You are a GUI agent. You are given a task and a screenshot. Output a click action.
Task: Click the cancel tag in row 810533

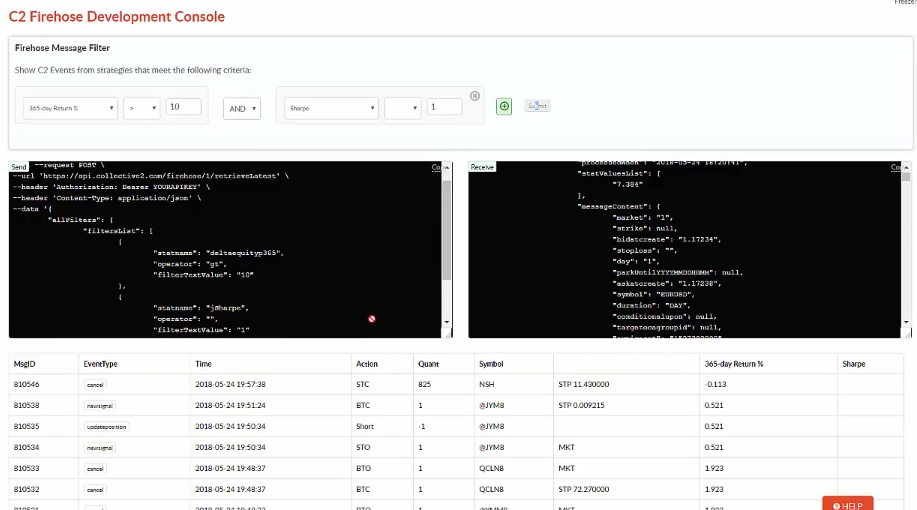click(x=95, y=469)
